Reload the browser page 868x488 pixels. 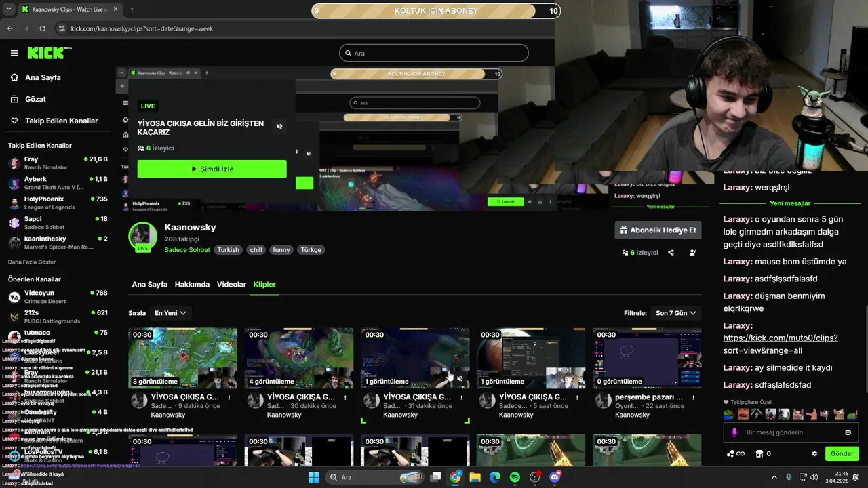42,28
